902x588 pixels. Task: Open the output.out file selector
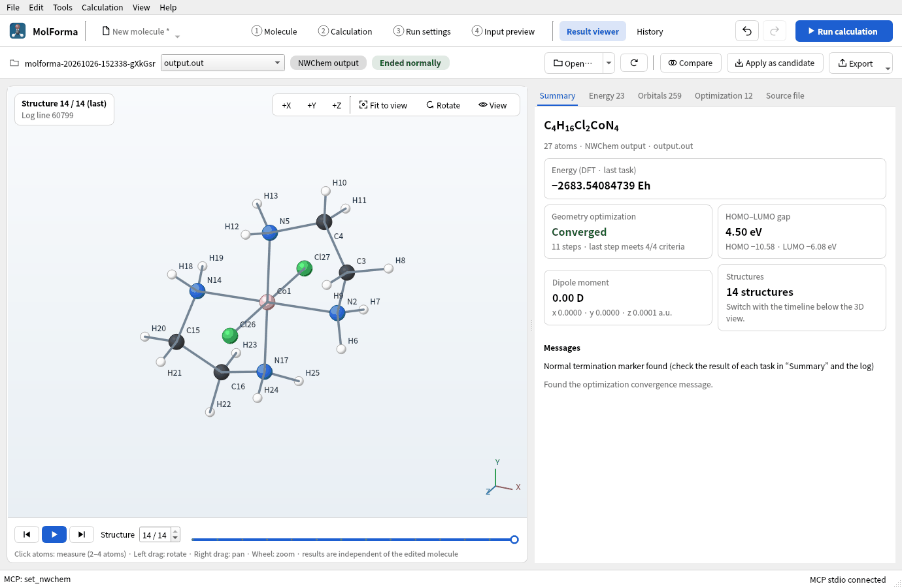point(223,63)
